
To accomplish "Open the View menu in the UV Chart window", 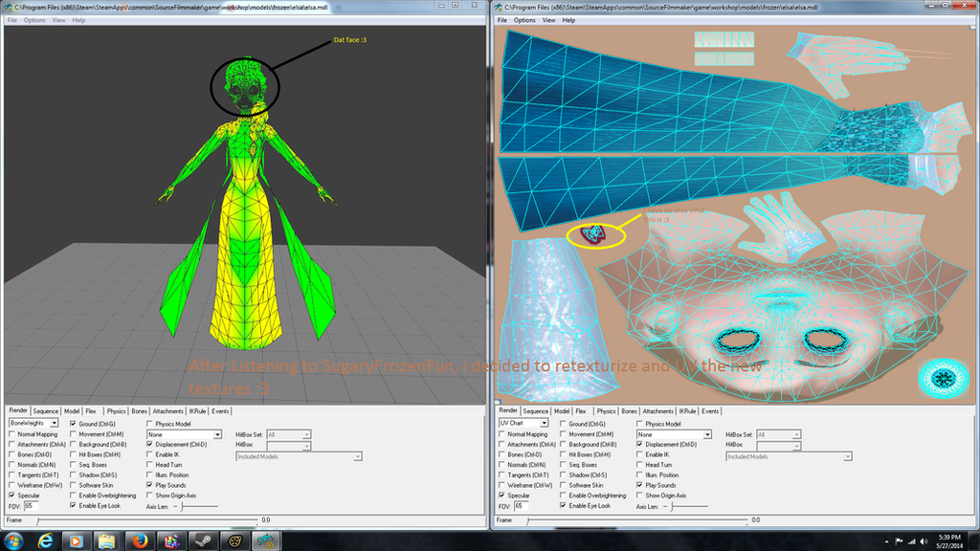I will click(x=548, y=20).
